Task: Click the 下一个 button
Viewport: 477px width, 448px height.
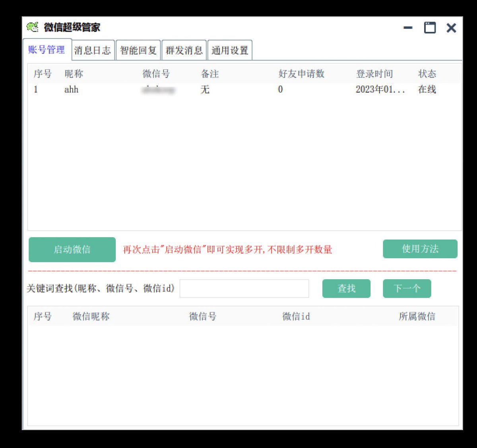Action: 407,288
